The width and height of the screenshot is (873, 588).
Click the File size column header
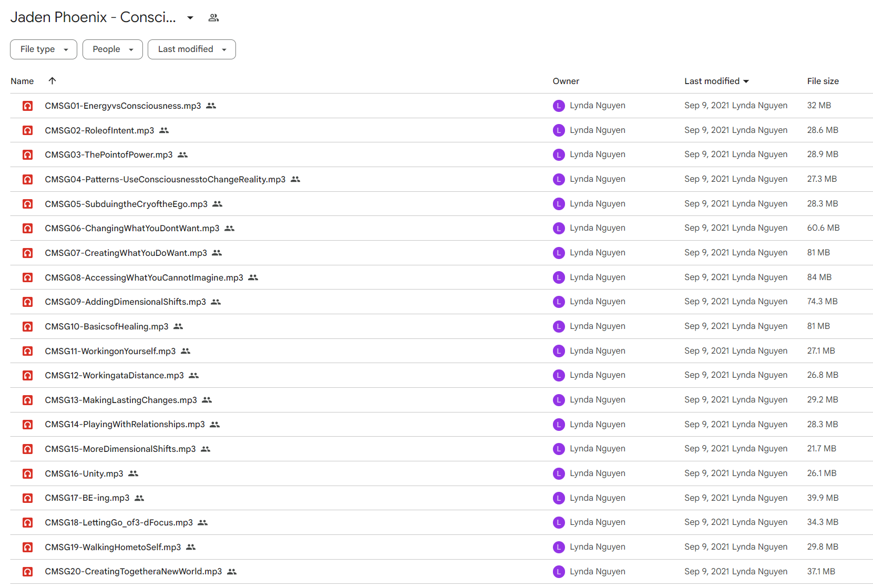823,81
